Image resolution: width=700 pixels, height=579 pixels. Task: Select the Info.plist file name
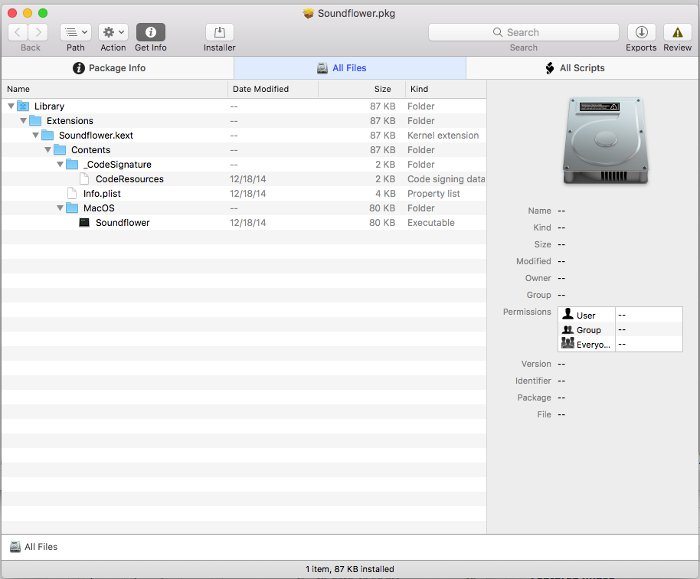coord(102,193)
